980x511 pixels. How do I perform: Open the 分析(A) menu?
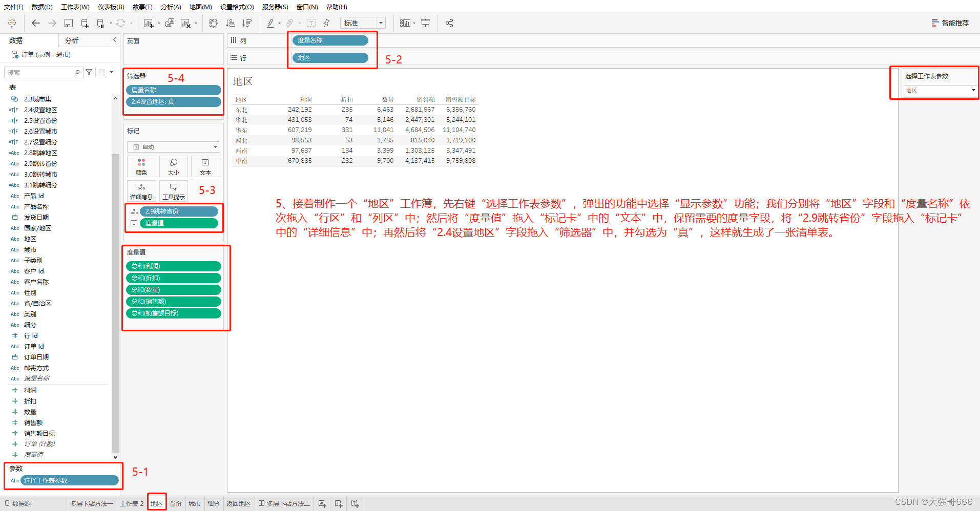tap(171, 7)
